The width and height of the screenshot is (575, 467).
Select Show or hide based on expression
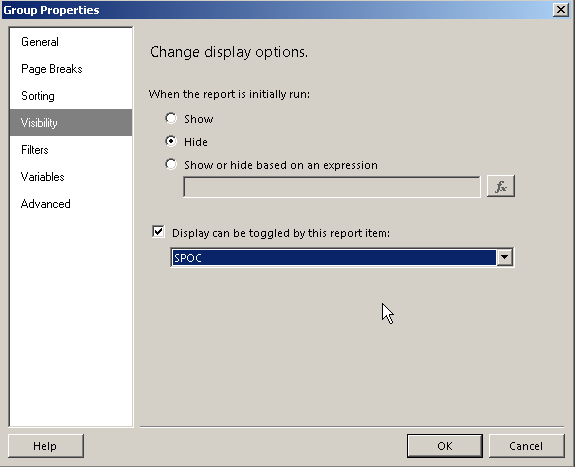171,164
